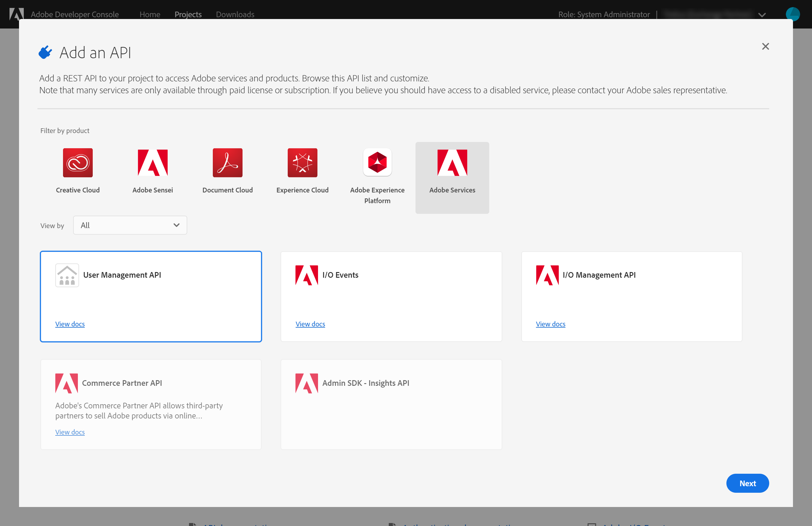Click the View by label

(x=52, y=225)
